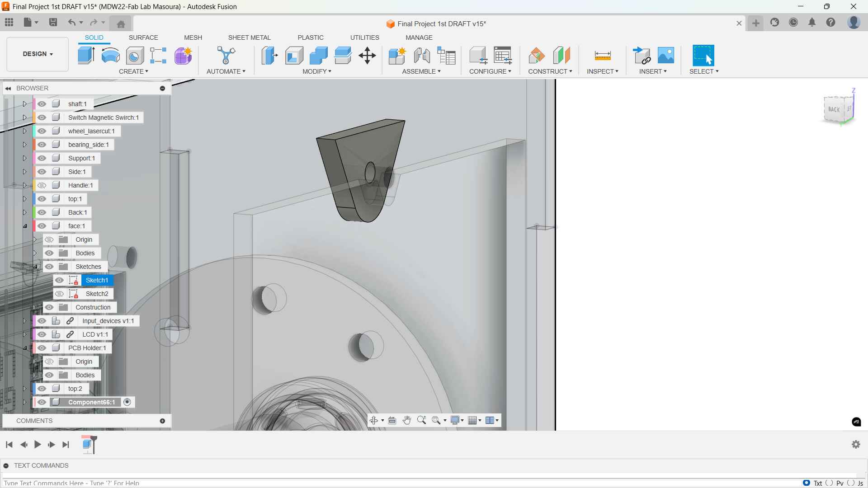Switch to the PLASTIC tab
This screenshot has width=868, height=488.
[311, 38]
